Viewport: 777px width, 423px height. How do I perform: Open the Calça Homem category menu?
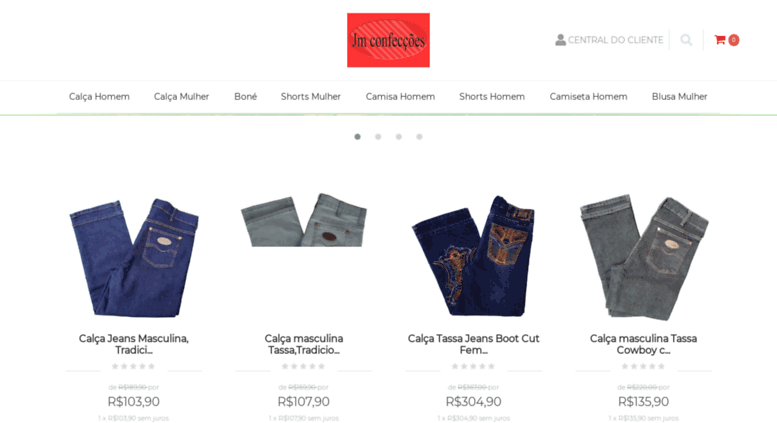(99, 97)
